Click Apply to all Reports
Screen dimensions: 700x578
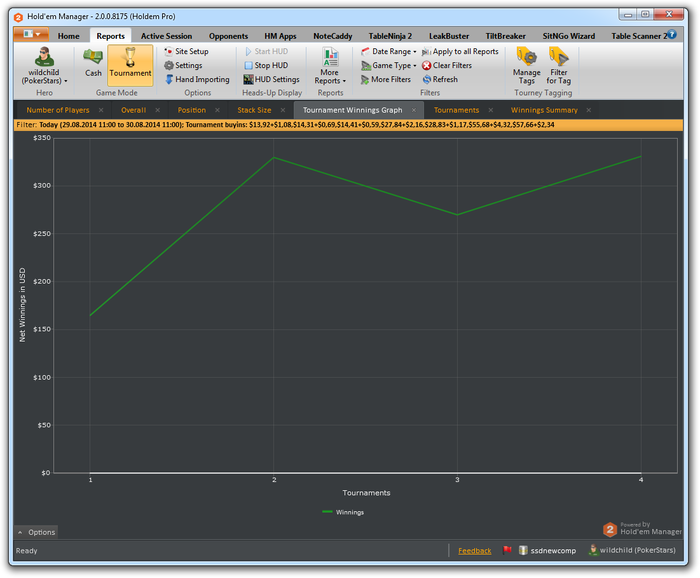pyautogui.click(x=460, y=51)
